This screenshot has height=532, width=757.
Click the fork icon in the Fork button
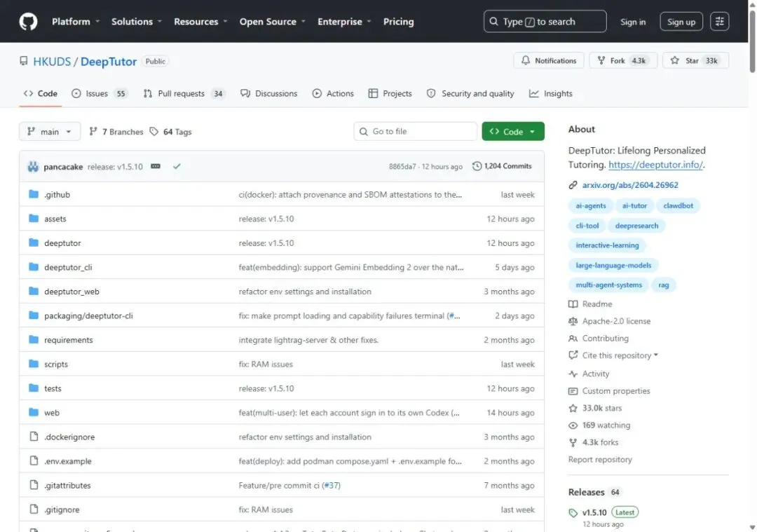601,60
